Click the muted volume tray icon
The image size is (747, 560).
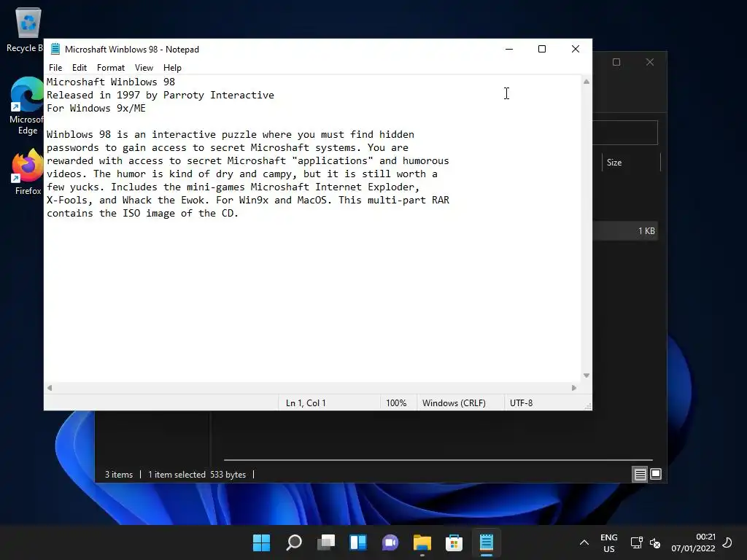(x=655, y=542)
